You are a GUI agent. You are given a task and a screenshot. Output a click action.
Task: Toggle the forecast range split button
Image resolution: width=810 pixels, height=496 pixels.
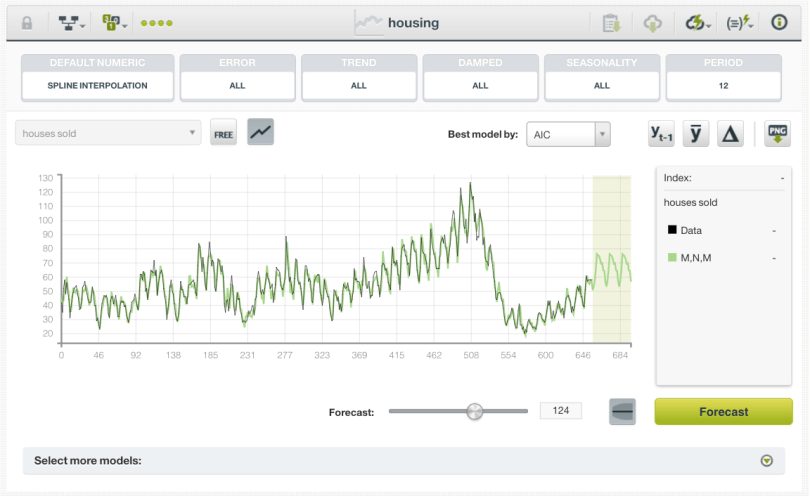(622, 411)
